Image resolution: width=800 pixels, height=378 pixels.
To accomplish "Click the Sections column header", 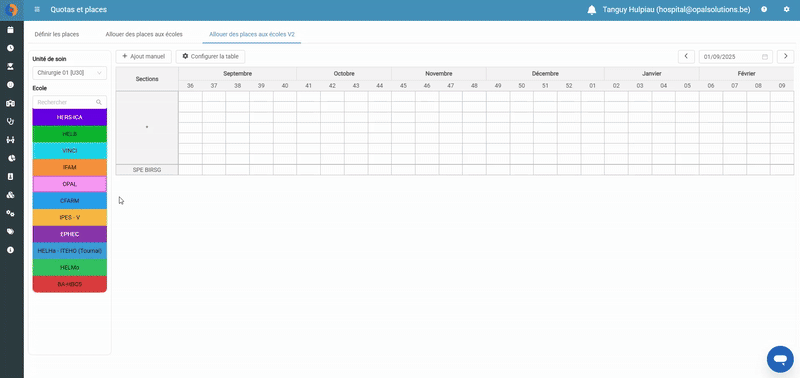I will click(147, 79).
